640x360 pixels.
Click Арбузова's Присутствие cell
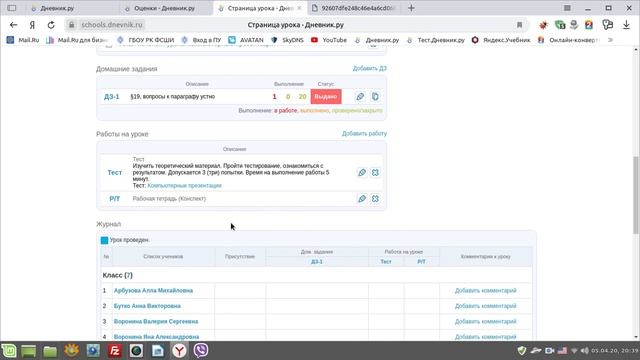(240, 291)
